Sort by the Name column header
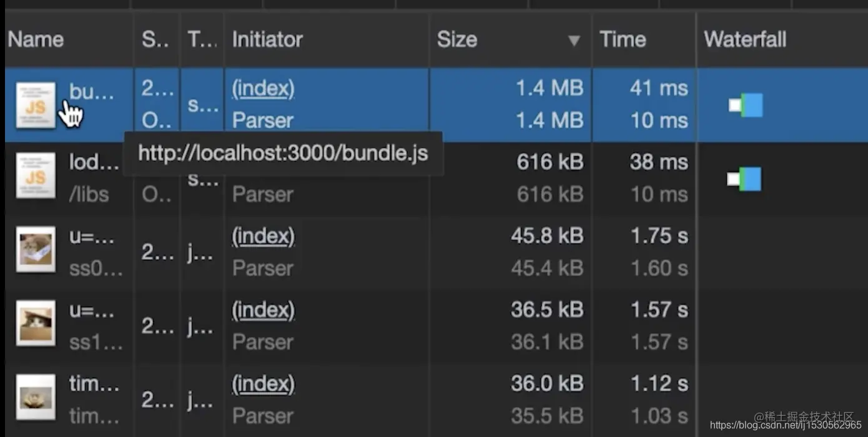The height and width of the screenshot is (437, 868). tap(36, 39)
